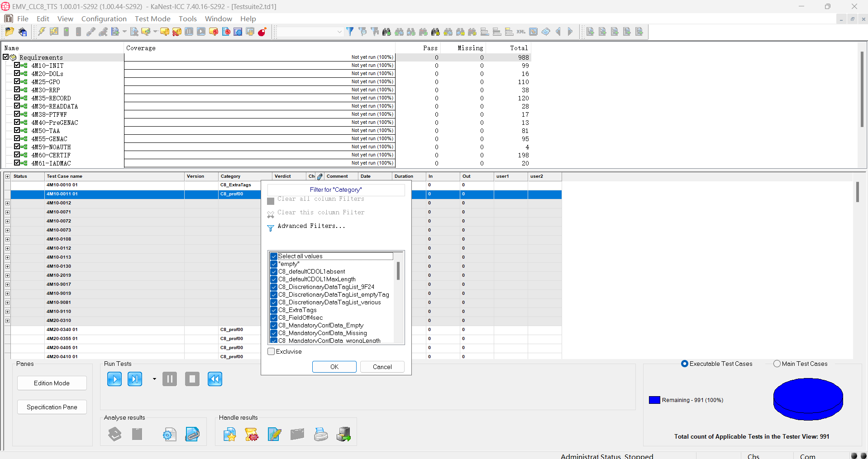Open the Run Tests dropdown arrow
Screen dimensions: 868x459
point(154,379)
